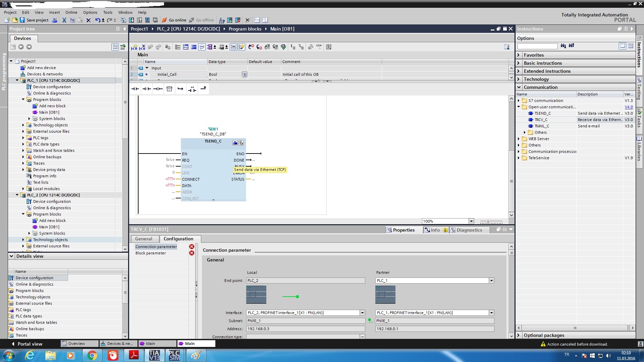Image resolution: width=644 pixels, height=362 pixels.
Task: Click the Compile icon in main toolbar
Action: pyautogui.click(x=123, y=20)
